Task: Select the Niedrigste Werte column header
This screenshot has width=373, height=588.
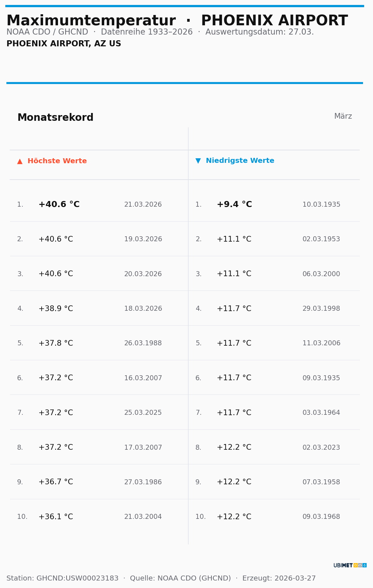Action: click(240, 161)
